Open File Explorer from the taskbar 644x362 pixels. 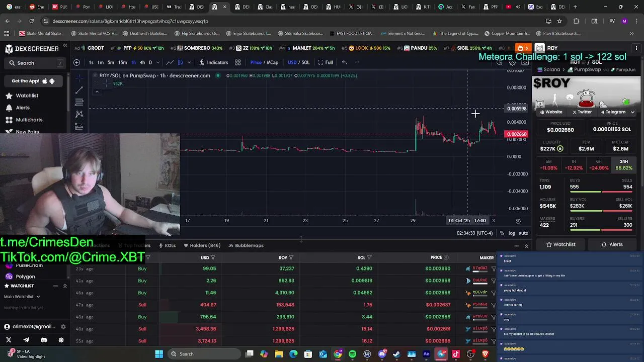tap(279, 354)
